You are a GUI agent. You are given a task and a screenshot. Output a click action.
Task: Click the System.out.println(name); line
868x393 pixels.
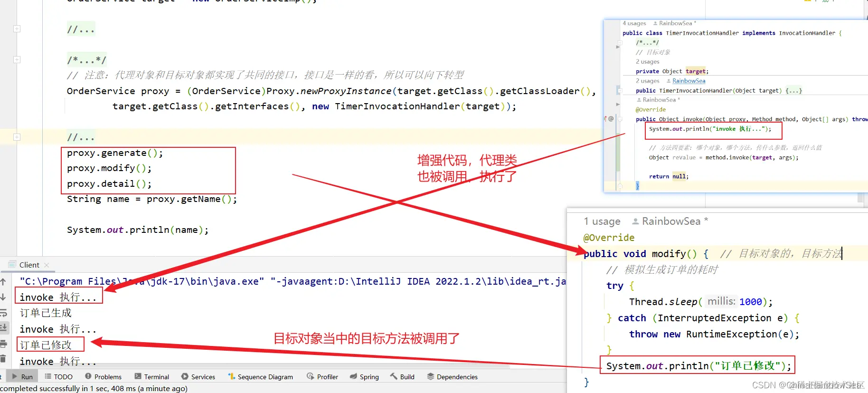138,230
